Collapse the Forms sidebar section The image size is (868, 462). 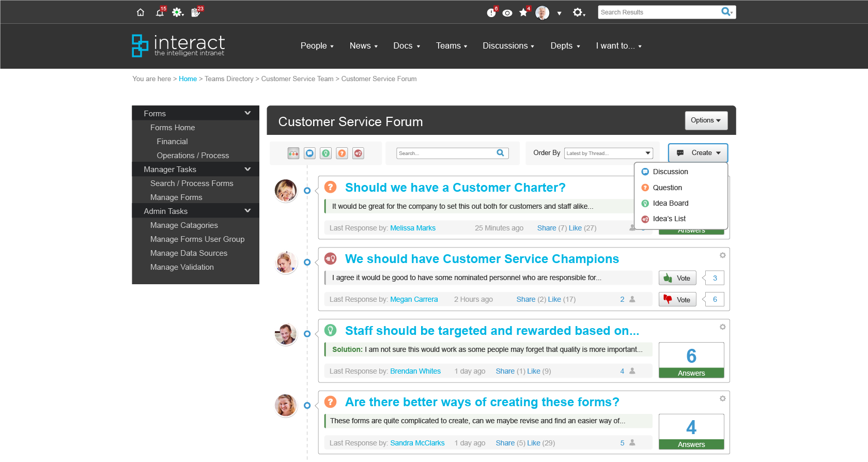pos(247,113)
